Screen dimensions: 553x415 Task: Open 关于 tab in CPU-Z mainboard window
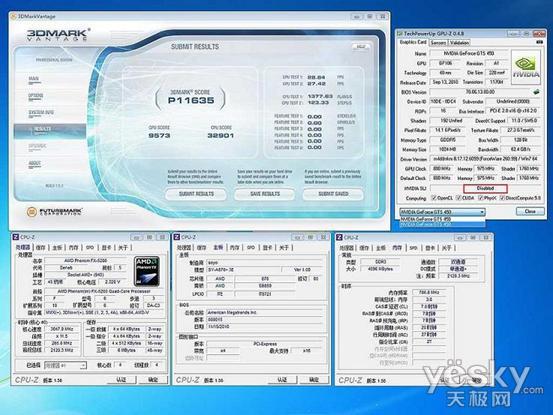click(284, 248)
